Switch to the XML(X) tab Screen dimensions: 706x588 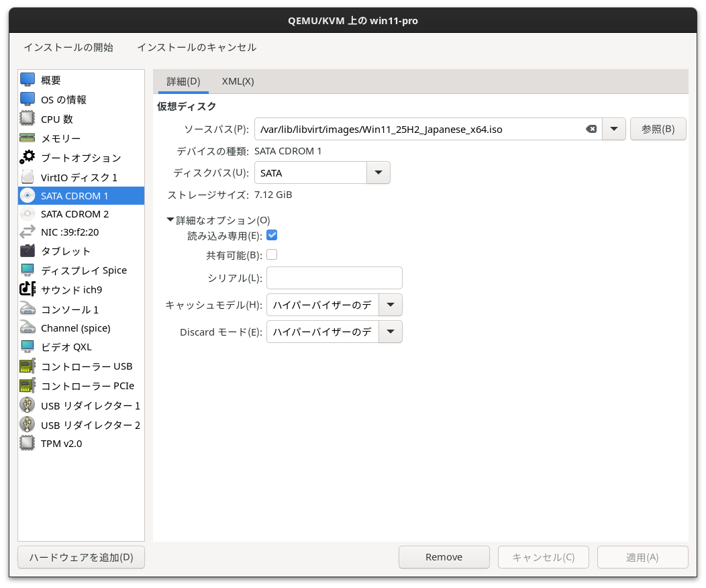[238, 81]
